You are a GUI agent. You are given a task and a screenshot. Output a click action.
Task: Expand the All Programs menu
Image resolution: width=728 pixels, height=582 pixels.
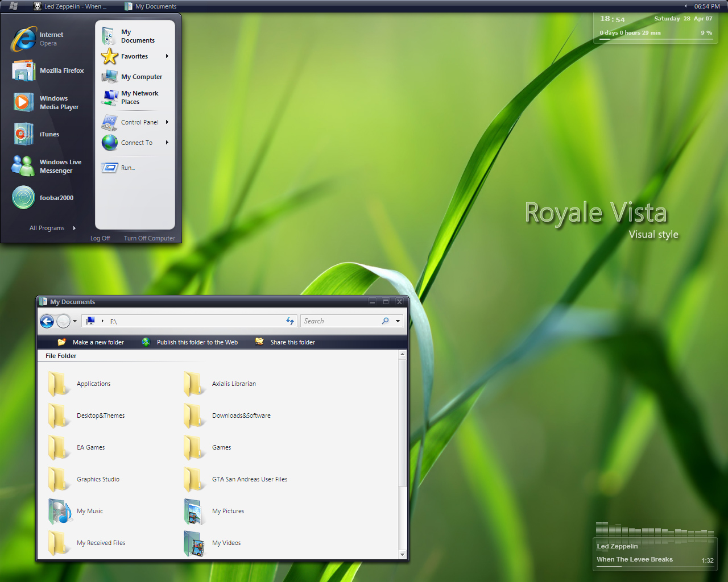click(x=47, y=228)
